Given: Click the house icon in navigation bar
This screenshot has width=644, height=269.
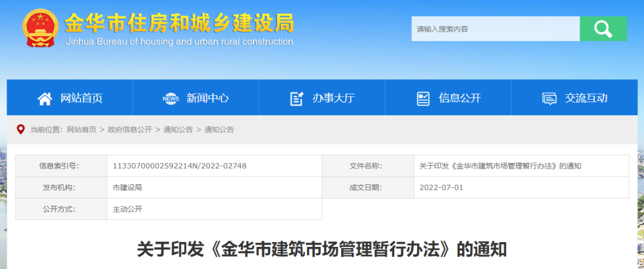Looking at the screenshot, I should coord(45,98).
